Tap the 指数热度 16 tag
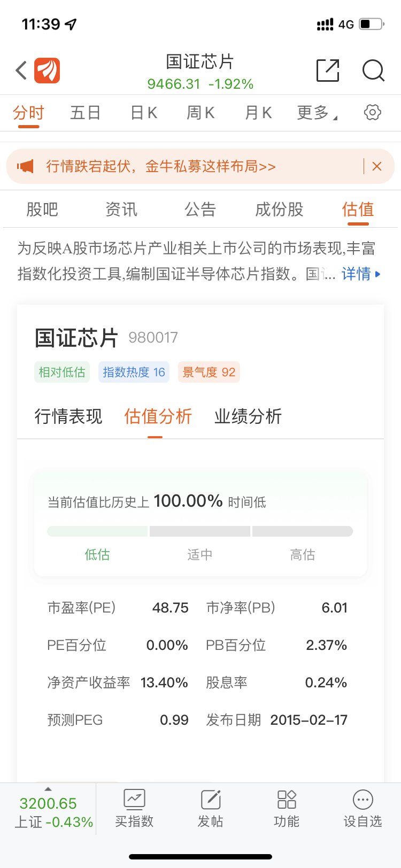This screenshot has width=401, height=868. click(x=134, y=372)
